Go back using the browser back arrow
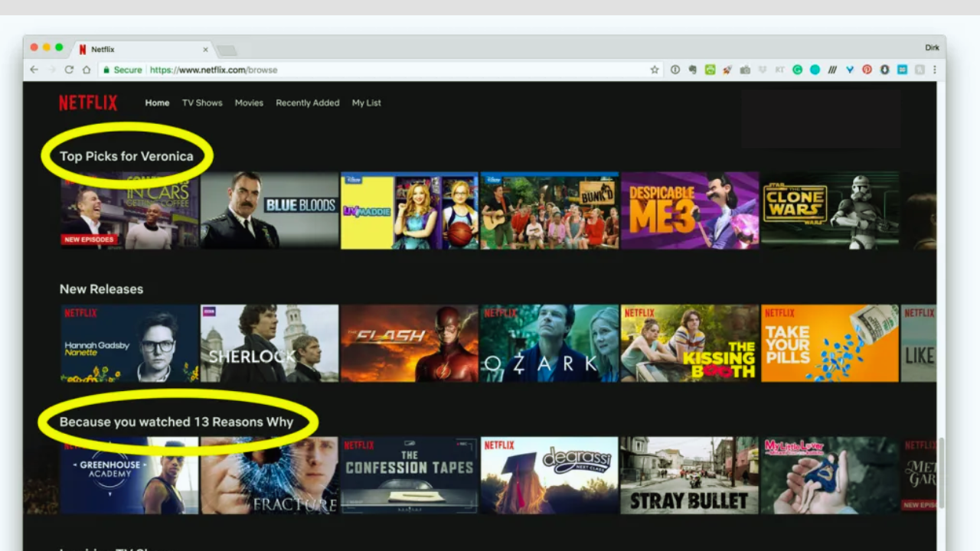This screenshot has height=551, width=980. [x=34, y=70]
